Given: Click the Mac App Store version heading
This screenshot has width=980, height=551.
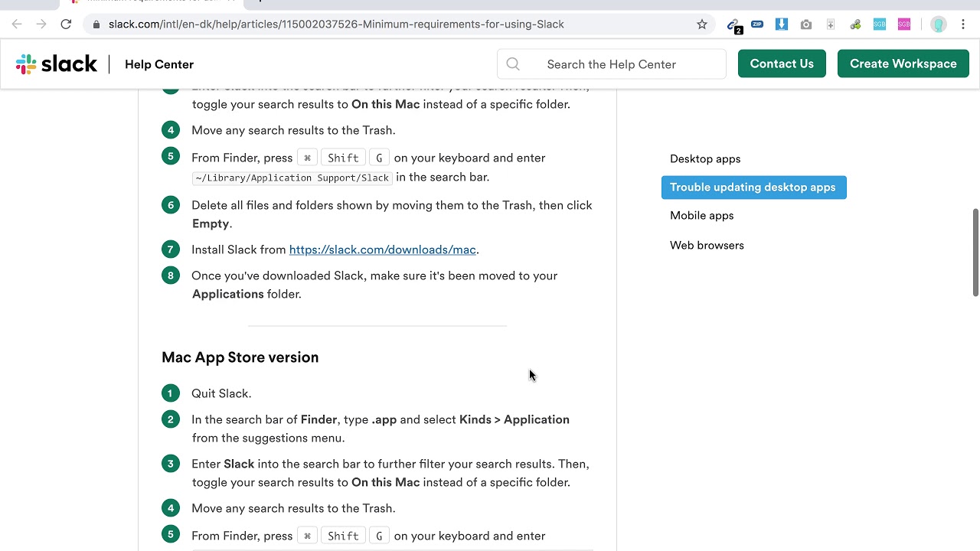Looking at the screenshot, I should [x=240, y=357].
